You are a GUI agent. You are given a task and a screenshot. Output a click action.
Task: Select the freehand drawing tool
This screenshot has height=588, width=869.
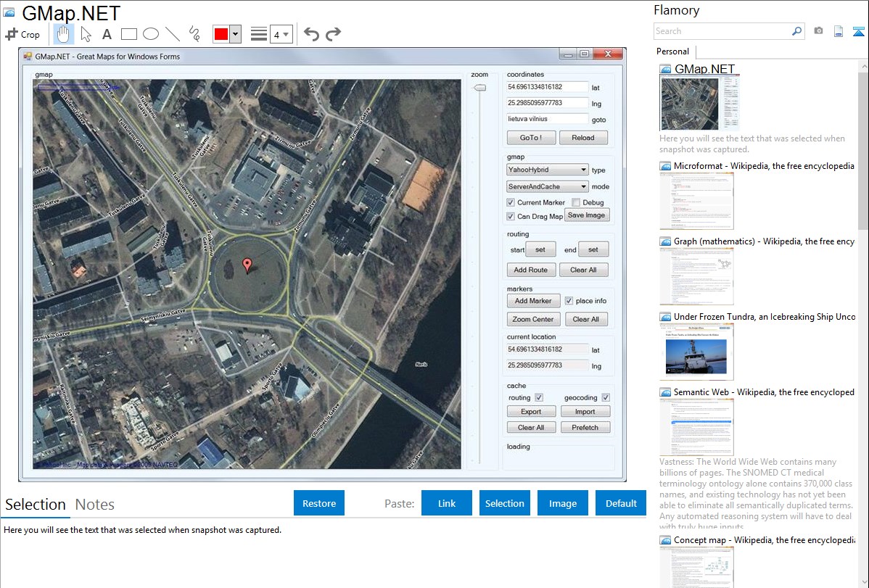point(194,34)
